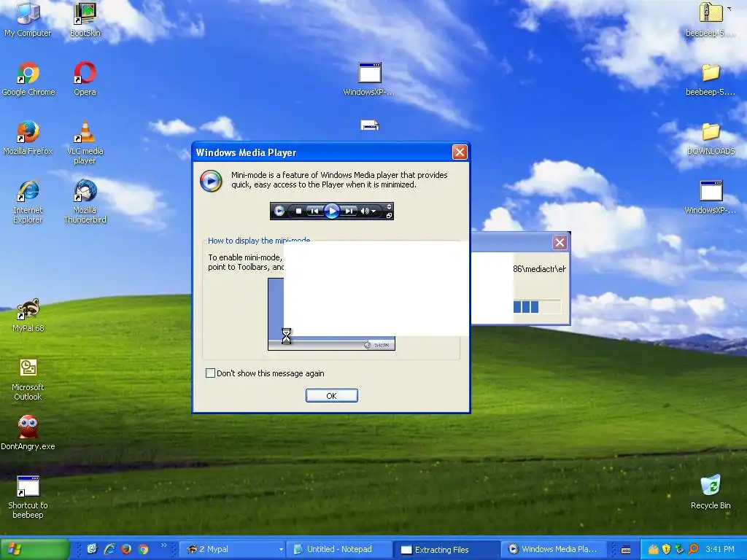Screen dimensions: 747x560
Task: Select the Mozilla Firefox desktop shortcut
Action: pyautogui.click(x=28, y=138)
